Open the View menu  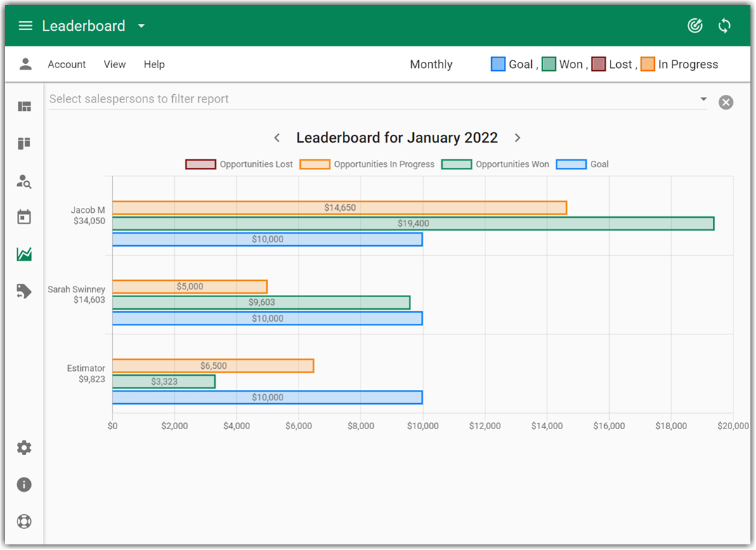(x=115, y=64)
